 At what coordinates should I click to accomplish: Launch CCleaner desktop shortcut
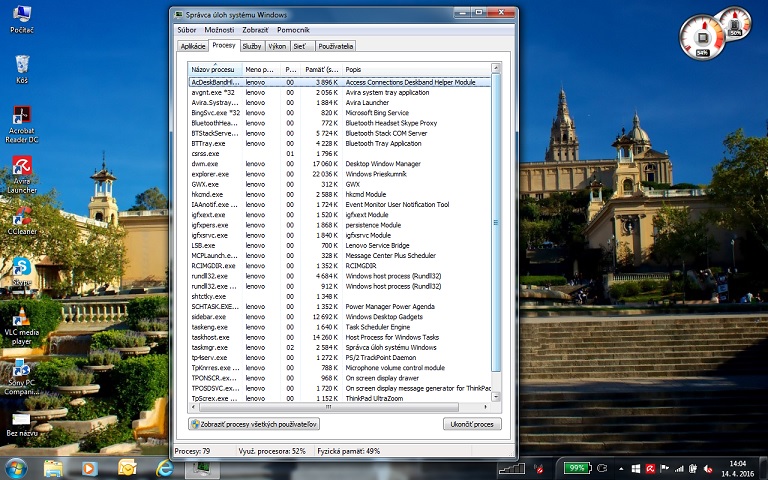tap(22, 220)
